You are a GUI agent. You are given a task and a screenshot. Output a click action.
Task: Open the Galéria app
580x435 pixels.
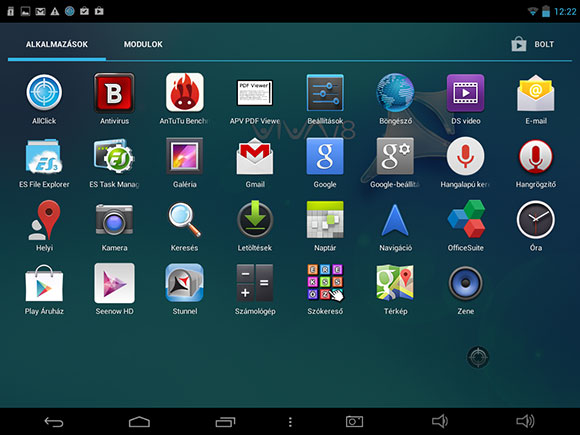click(x=185, y=156)
